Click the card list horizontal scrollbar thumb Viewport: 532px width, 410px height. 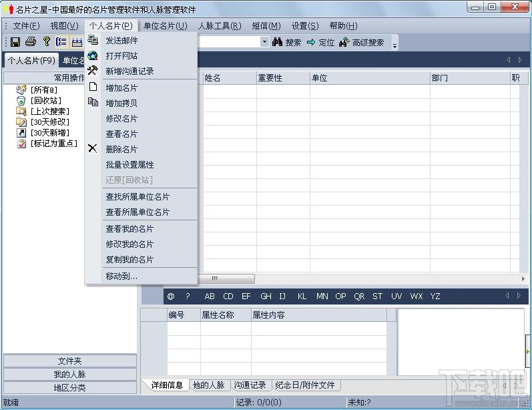(x=226, y=278)
